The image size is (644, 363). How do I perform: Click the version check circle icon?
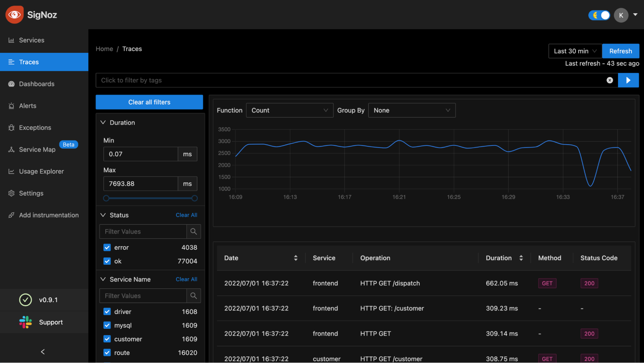coord(25,300)
